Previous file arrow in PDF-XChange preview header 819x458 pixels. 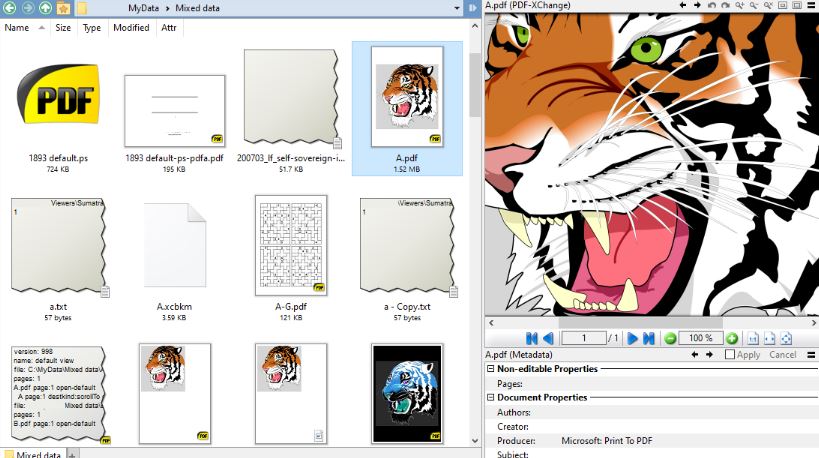(x=683, y=5)
